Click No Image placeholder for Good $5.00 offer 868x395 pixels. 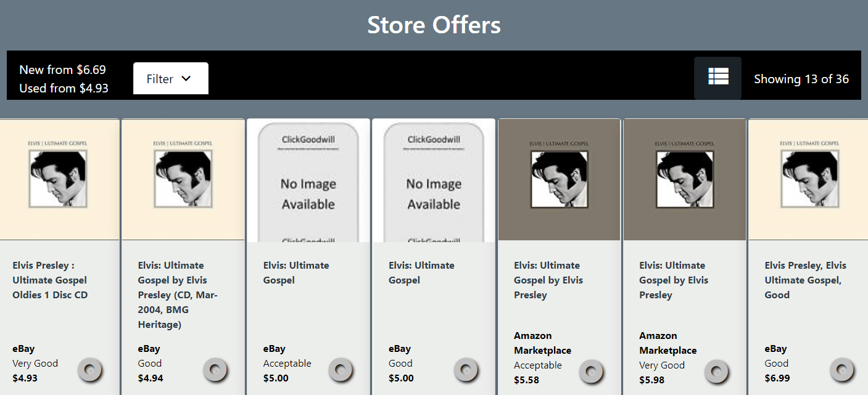434,181
